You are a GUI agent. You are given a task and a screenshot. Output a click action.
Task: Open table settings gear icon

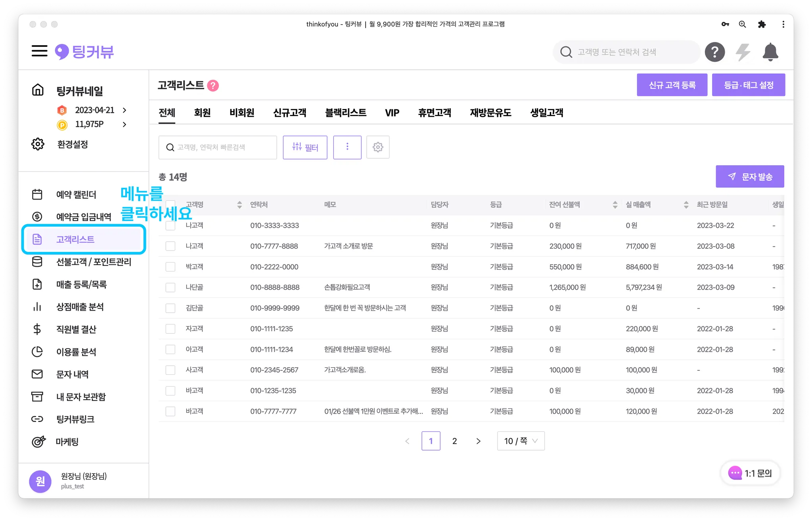tap(377, 147)
